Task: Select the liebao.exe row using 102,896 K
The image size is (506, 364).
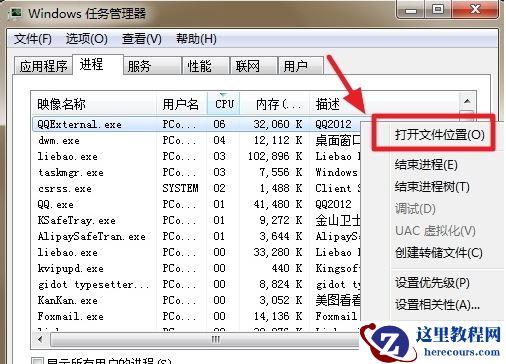Action: click(197, 156)
